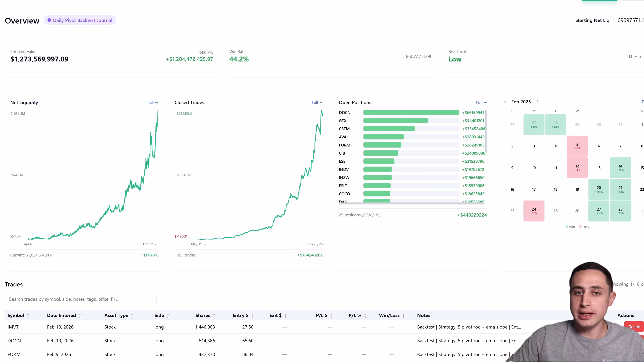This screenshot has width=644, height=362.
Task: Click the 25 positions (22W / 3L) summary
Action: (360, 215)
